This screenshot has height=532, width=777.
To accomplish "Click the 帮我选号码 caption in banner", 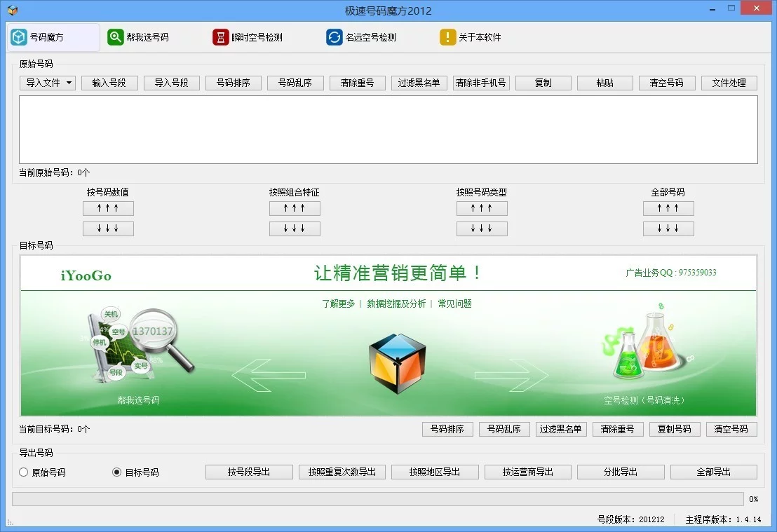I will 138,400.
